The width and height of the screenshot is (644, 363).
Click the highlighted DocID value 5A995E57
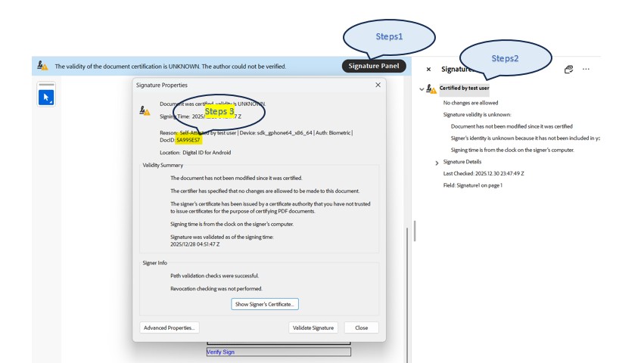click(188, 140)
